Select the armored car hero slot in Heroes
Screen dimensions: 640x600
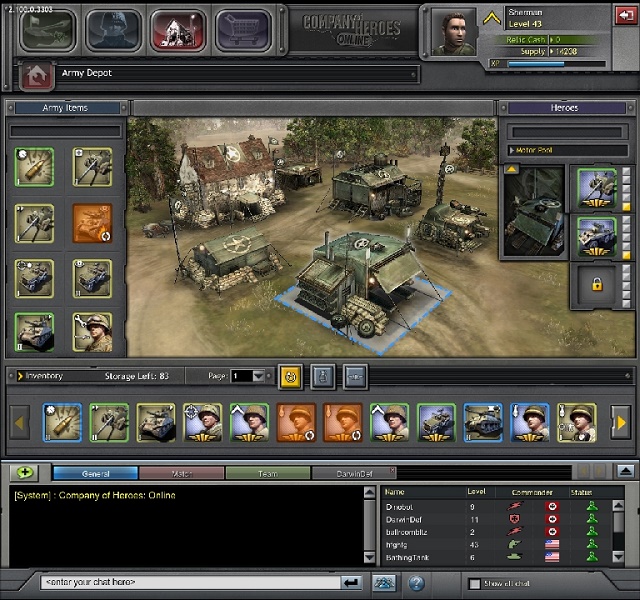pyautogui.click(x=596, y=237)
